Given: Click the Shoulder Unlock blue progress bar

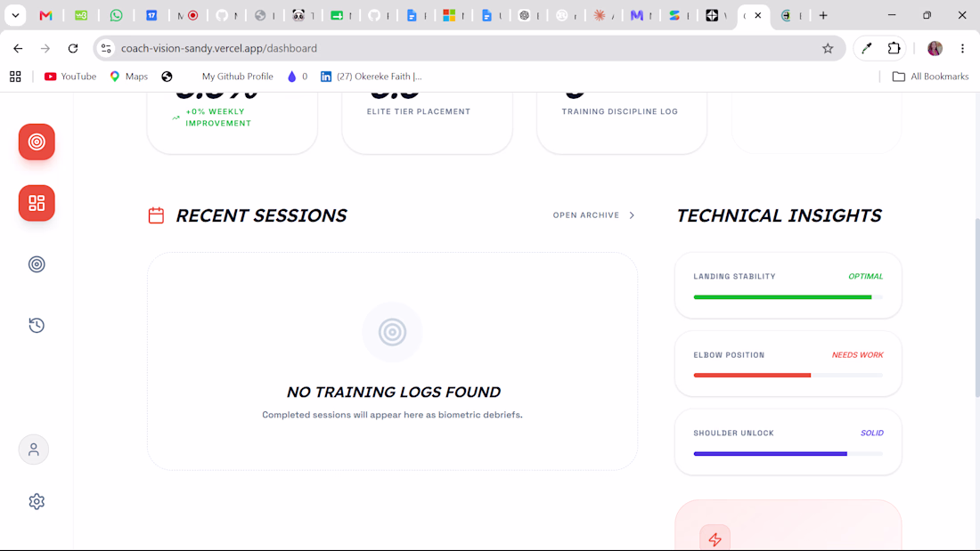Looking at the screenshot, I should pyautogui.click(x=771, y=454).
